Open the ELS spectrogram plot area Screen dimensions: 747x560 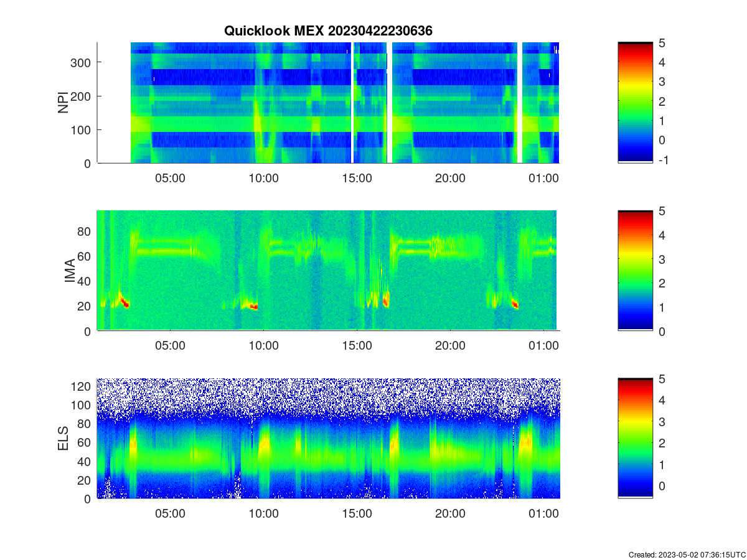pyautogui.click(x=328, y=439)
